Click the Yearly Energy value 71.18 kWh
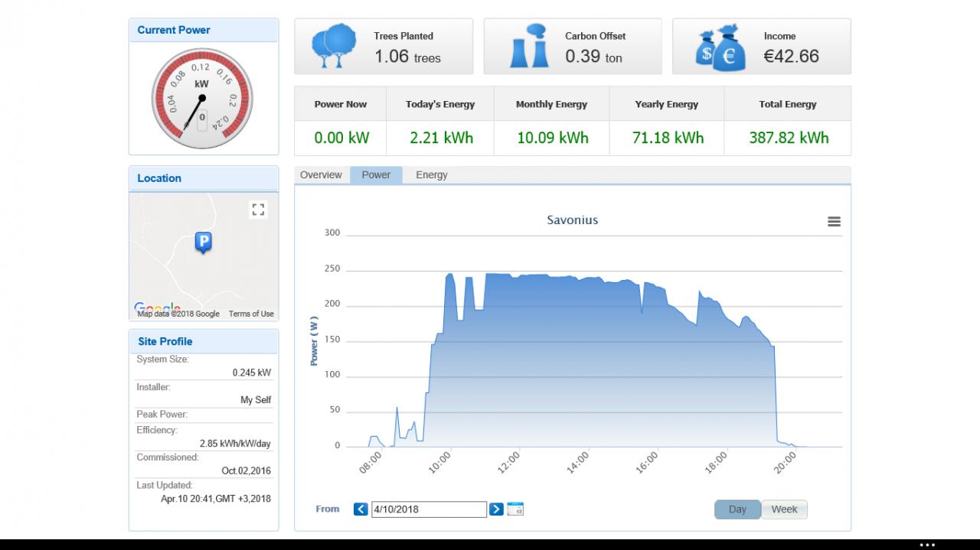This screenshot has height=550, width=980. click(667, 138)
